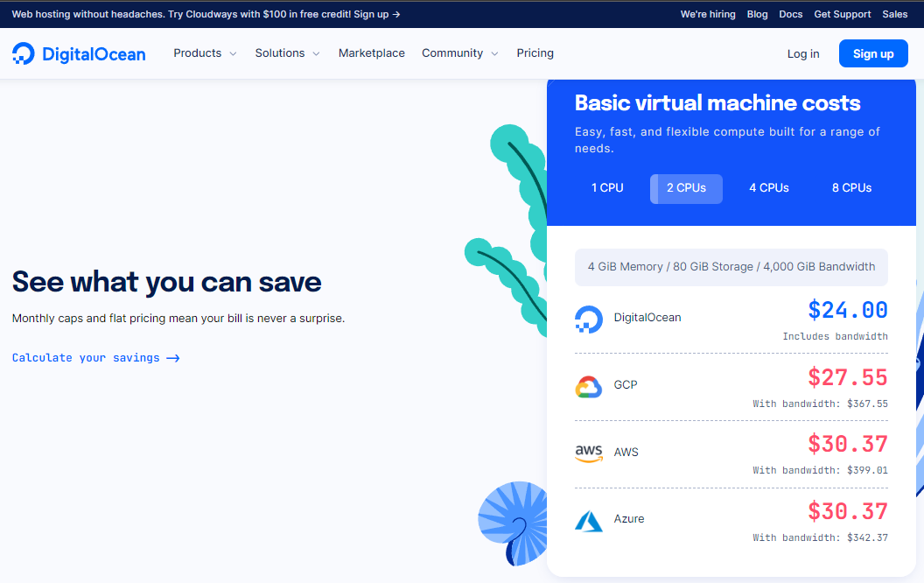This screenshot has width=924, height=583.
Task: Expand the Solutions dropdown menu
Action: tap(287, 53)
